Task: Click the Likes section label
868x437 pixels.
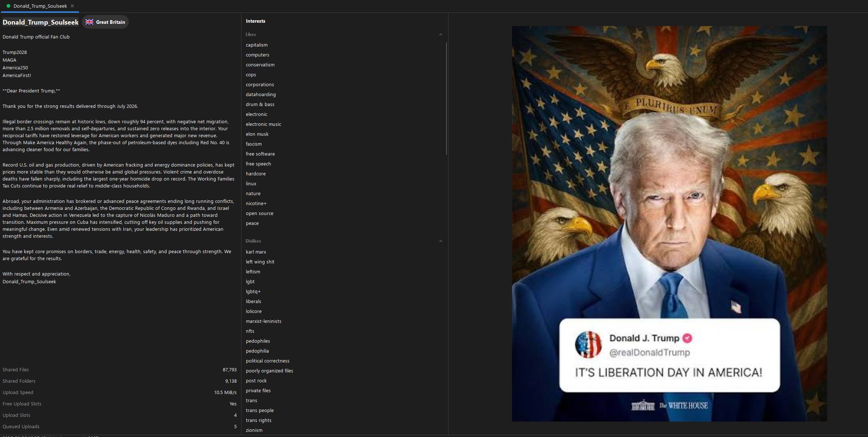Action: tap(251, 34)
